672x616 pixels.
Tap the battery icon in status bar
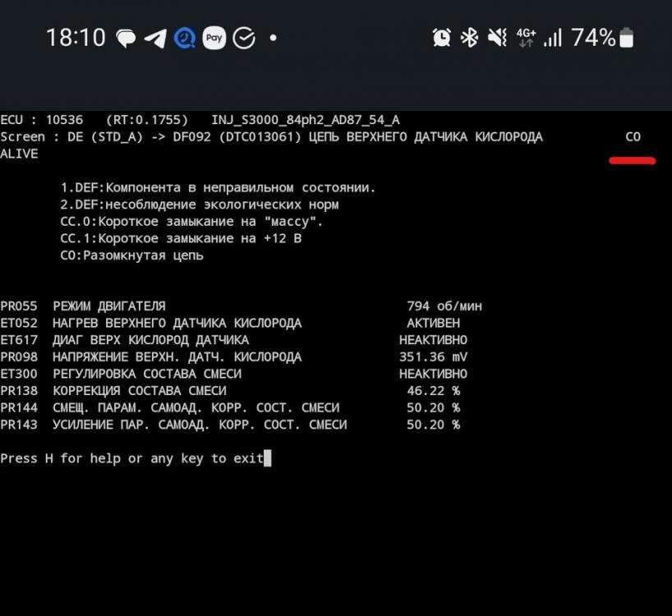pos(626,37)
